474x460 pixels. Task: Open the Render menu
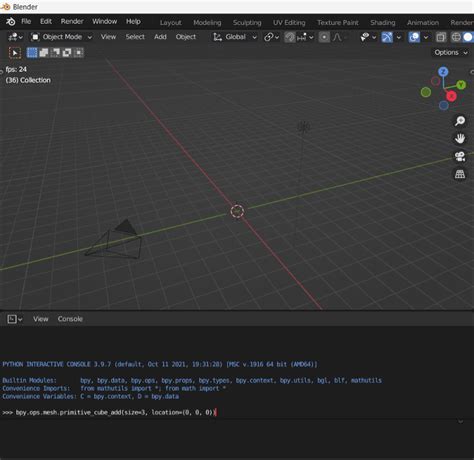point(72,21)
